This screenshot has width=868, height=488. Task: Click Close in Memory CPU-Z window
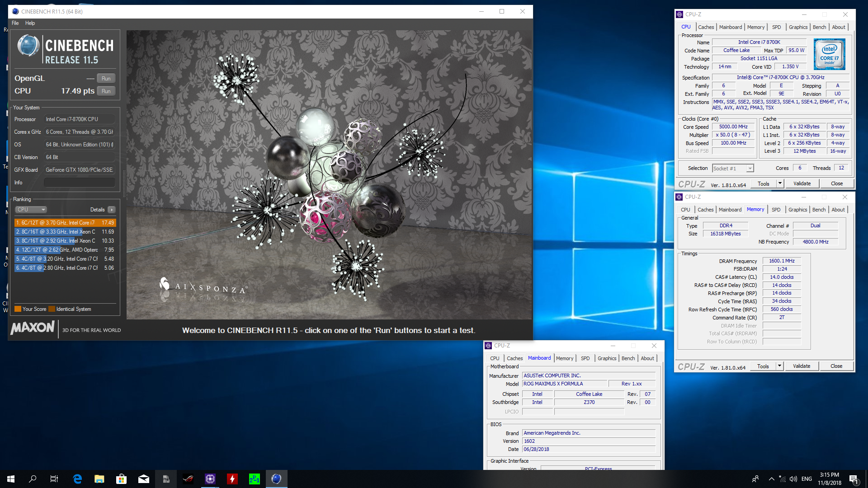836,366
